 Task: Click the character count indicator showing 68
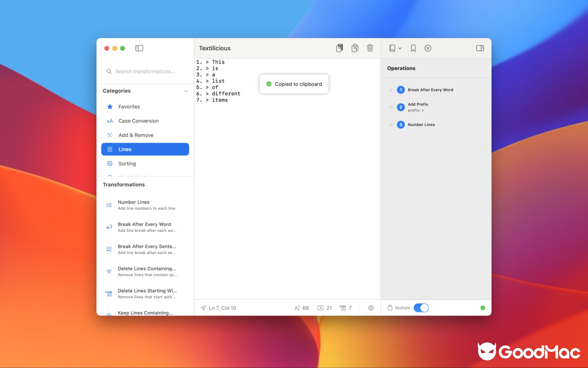[302, 308]
